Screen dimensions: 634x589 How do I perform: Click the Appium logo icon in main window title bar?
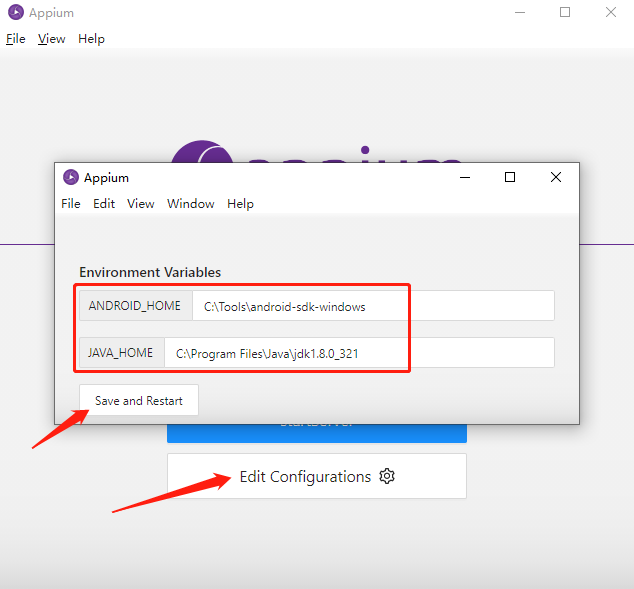pos(16,12)
